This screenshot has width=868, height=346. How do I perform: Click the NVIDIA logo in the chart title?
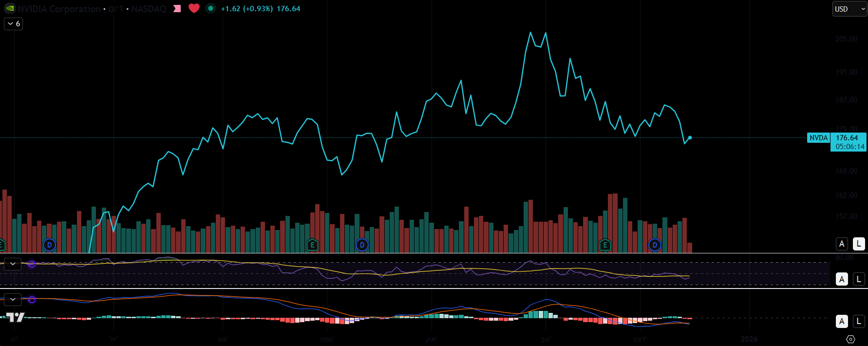click(10, 9)
